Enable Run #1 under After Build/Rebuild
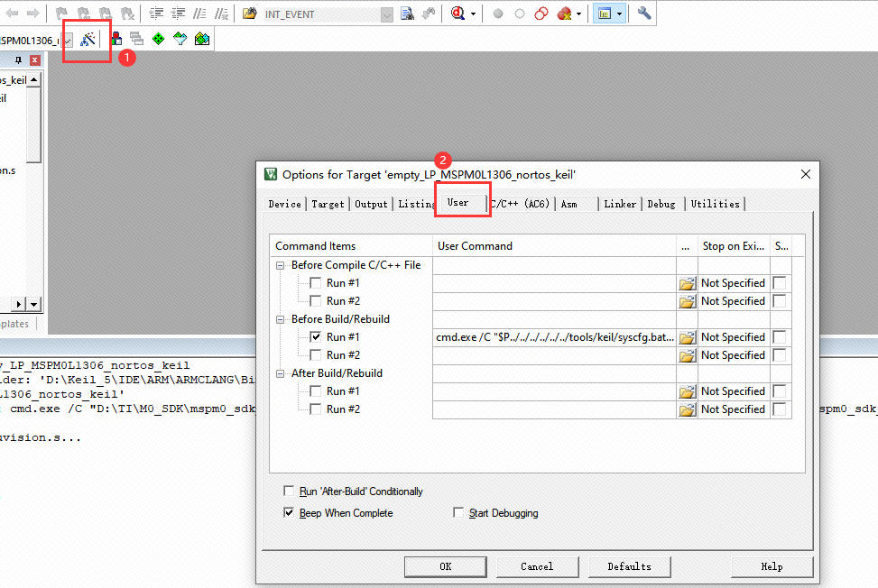The height and width of the screenshot is (588, 878). point(316,391)
